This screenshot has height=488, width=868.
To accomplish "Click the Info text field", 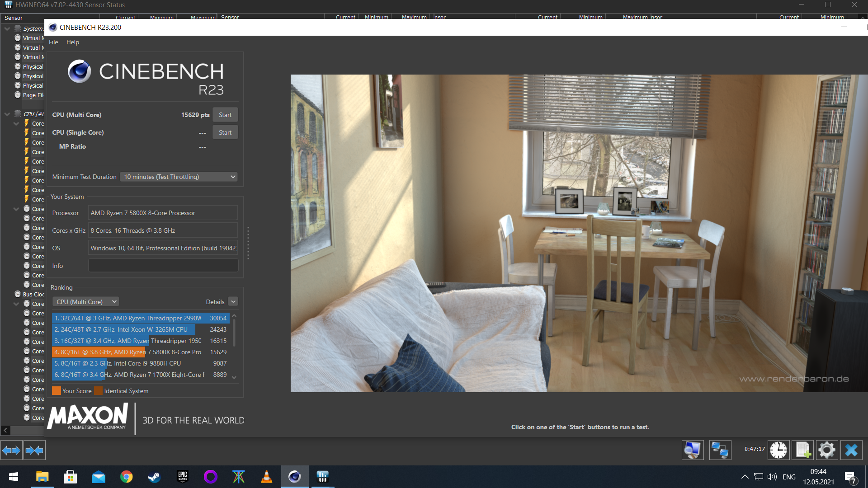I will click(163, 266).
